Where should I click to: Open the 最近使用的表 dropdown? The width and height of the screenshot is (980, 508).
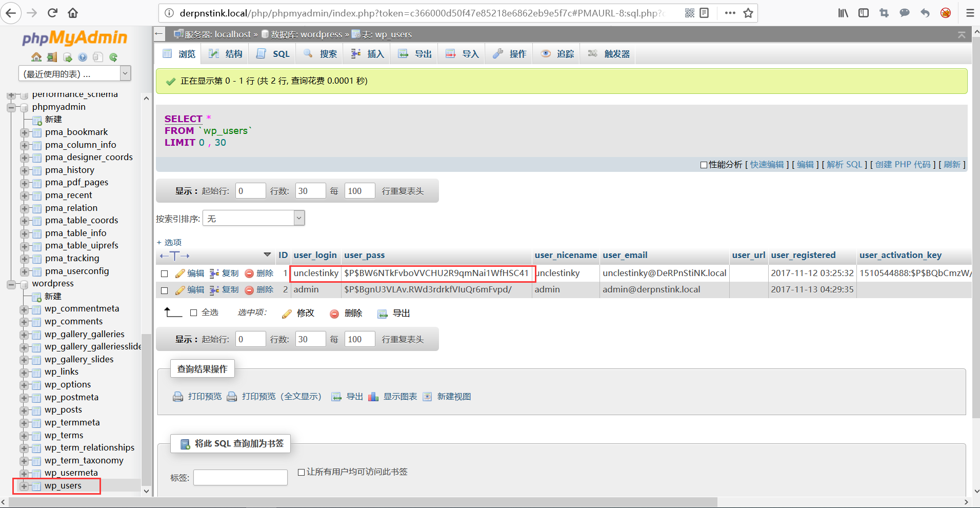click(x=75, y=73)
